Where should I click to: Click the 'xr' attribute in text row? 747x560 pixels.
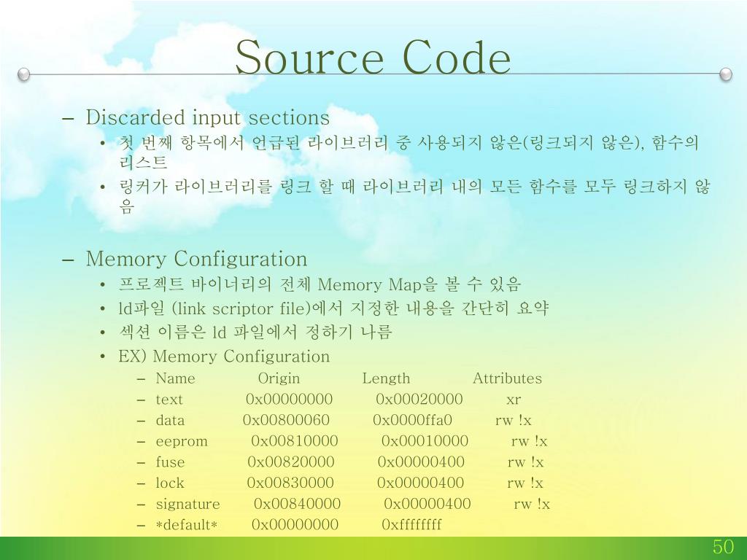pos(514,400)
